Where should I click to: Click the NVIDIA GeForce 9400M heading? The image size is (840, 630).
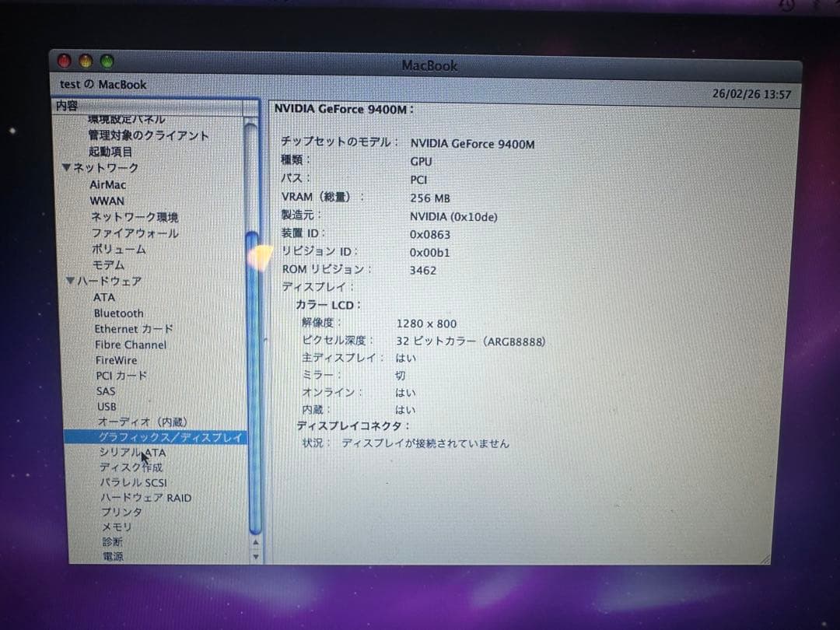point(344,110)
